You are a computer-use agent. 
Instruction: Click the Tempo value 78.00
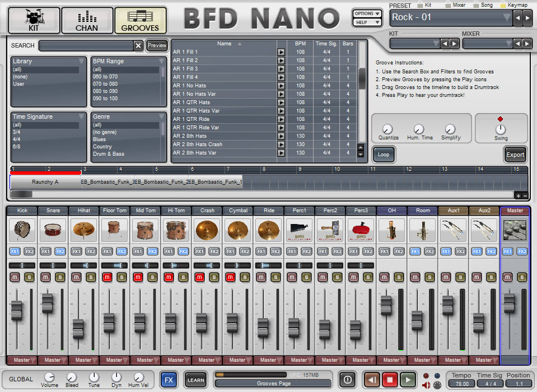461,384
